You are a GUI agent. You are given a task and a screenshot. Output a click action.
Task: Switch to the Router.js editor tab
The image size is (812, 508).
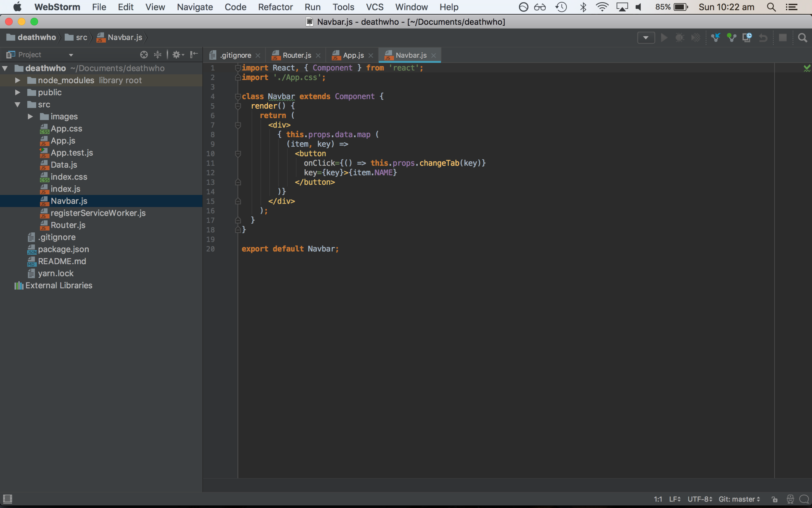pos(297,55)
